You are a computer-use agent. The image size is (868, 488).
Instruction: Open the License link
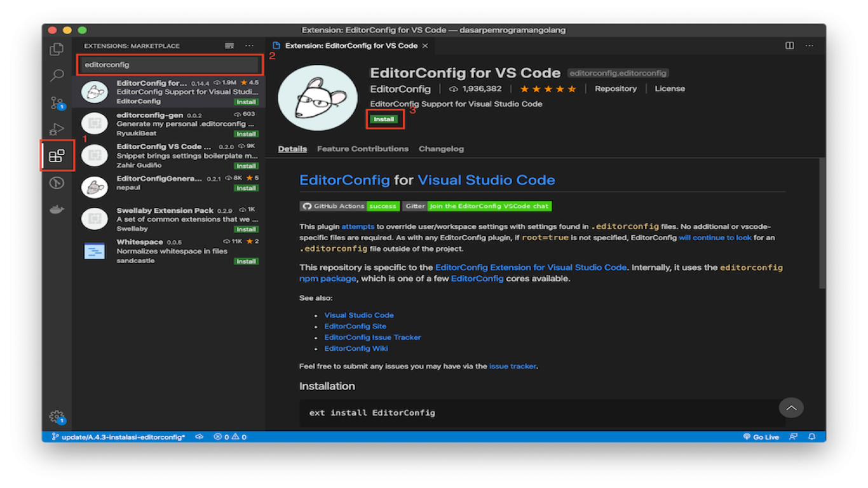(x=670, y=89)
